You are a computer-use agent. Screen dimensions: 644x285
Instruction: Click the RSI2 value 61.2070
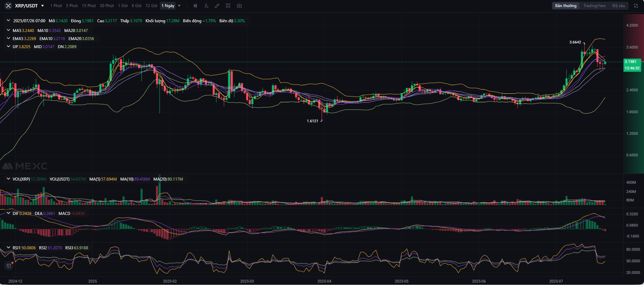(x=55, y=248)
